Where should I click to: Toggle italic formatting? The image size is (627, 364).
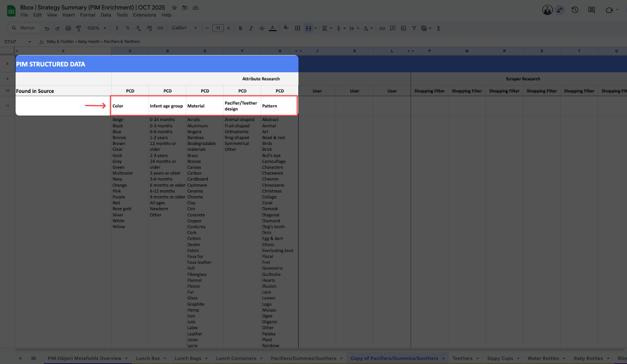point(251,28)
